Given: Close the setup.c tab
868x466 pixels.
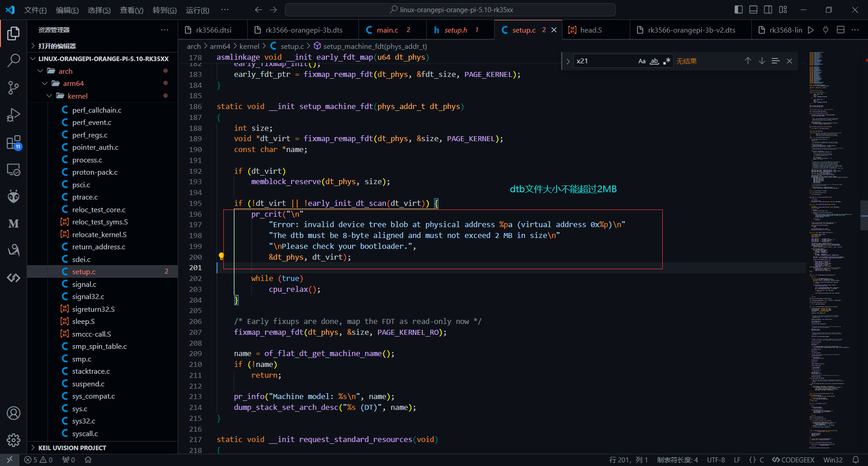Looking at the screenshot, I should (x=554, y=30).
